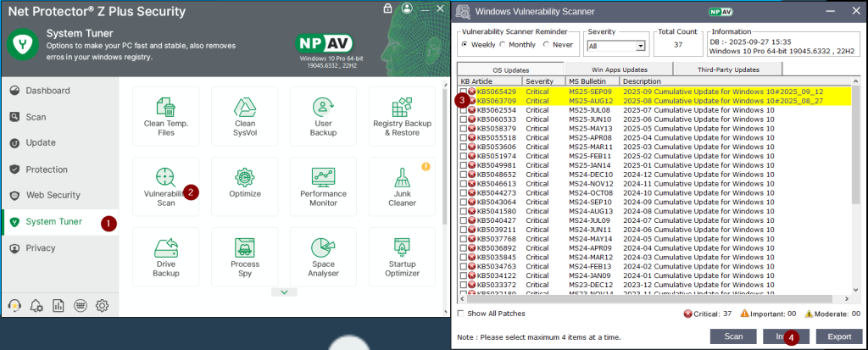The width and height of the screenshot is (868, 350).
Task: Enable the Show All Patches checkbox
Action: pyautogui.click(x=462, y=314)
